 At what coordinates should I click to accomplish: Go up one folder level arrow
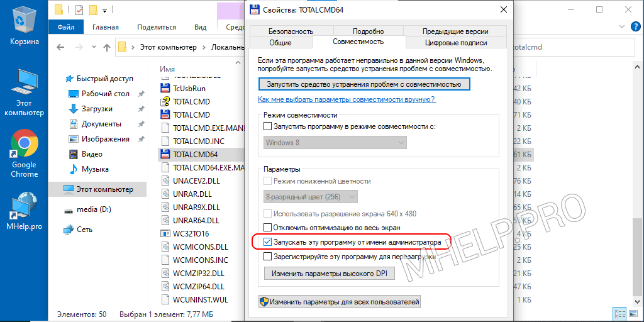(107, 47)
